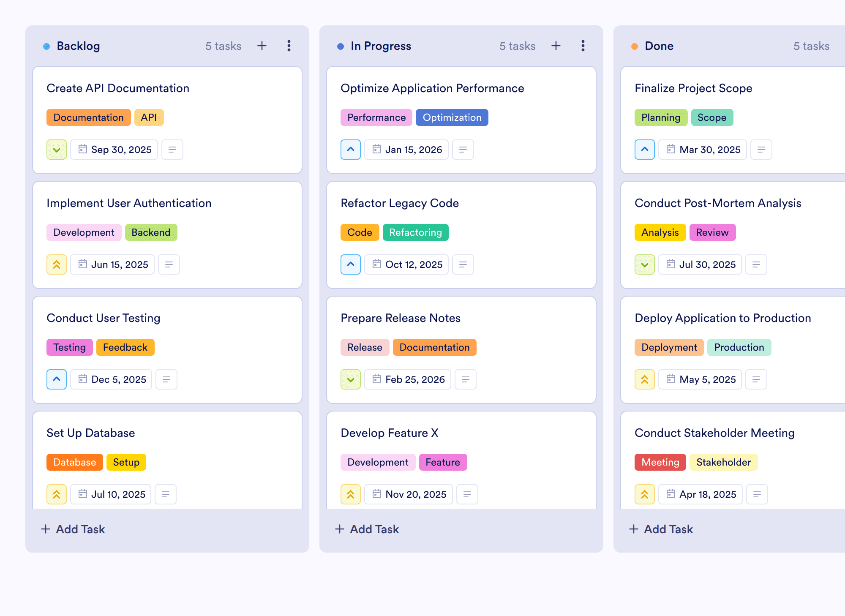
Task: Click the plus icon in Backlog header
Action: coord(262,46)
